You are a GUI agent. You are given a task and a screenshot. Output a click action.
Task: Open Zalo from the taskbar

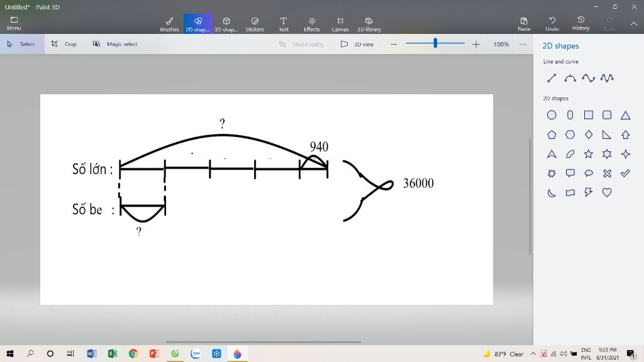point(196,353)
